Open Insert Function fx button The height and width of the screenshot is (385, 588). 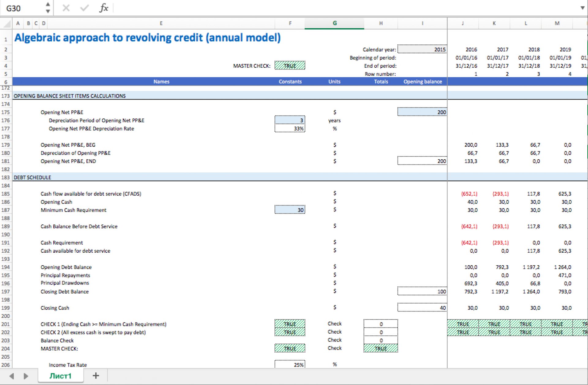[104, 8]
